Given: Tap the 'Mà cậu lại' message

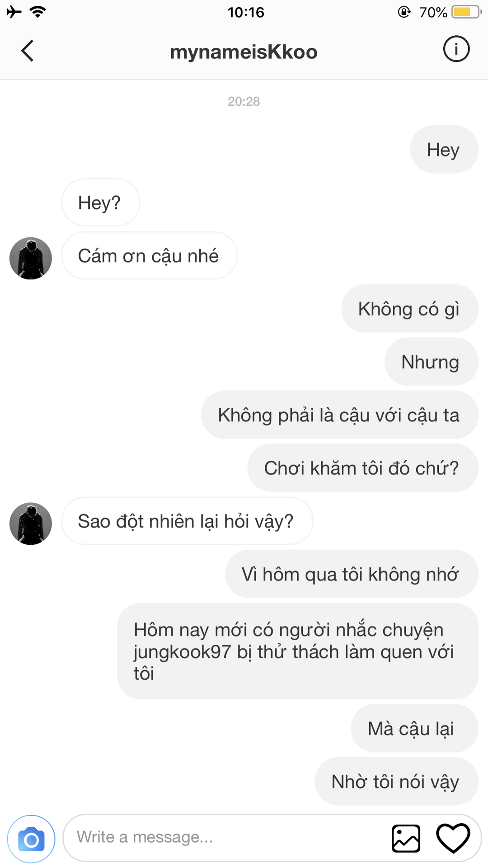Looking at the screenshot, I should coord(414,728).
